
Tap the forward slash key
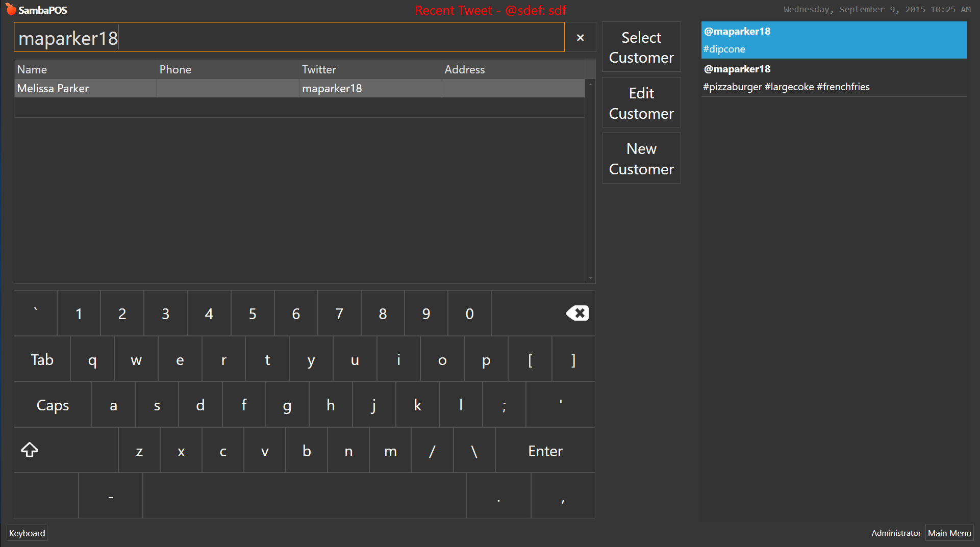click(432, 450)
